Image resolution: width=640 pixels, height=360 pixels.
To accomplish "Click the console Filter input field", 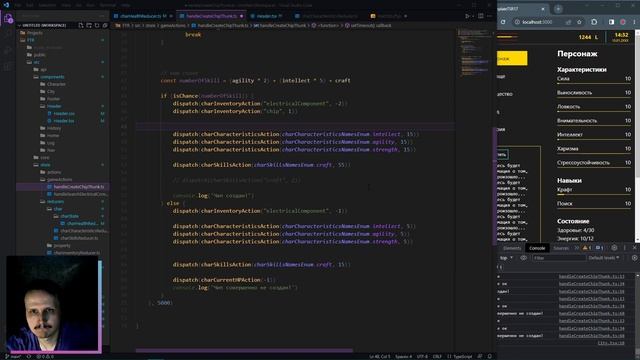I will coord(559,258).
